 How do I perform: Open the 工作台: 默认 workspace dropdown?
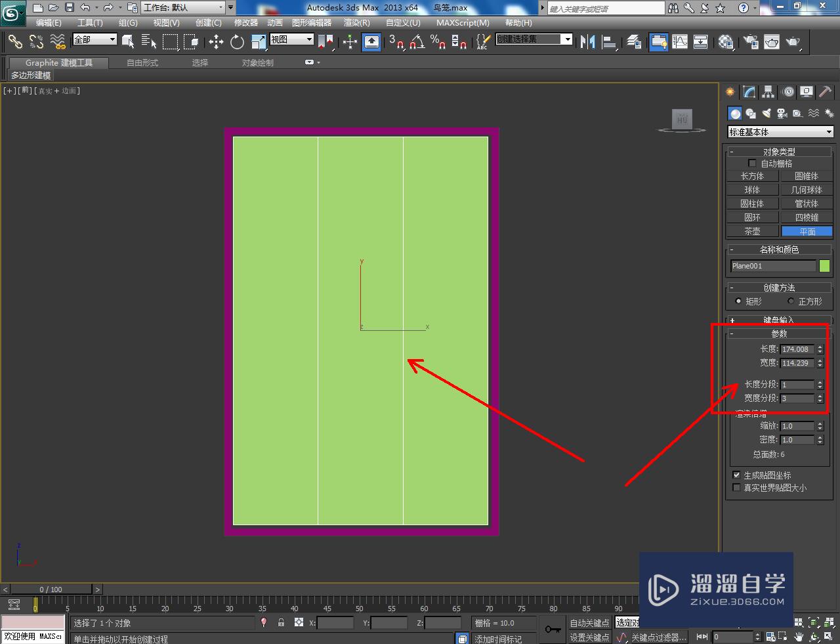(x=182, y=8)
